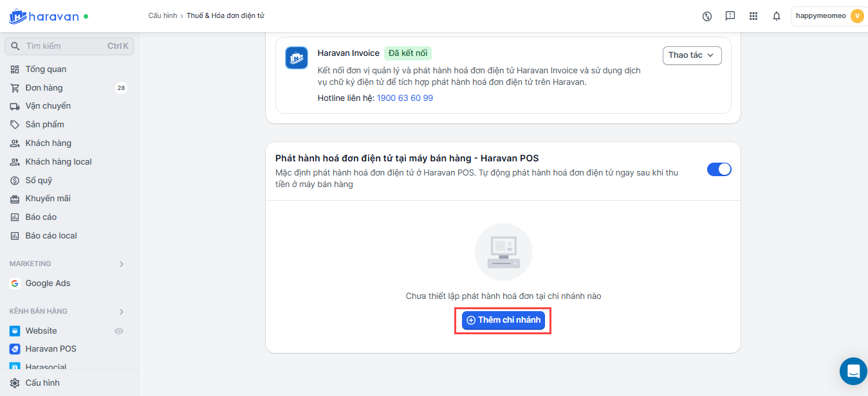Click the Sản phẩm tag icon
This screenshot has height=396, width=868.
(15, 125)
